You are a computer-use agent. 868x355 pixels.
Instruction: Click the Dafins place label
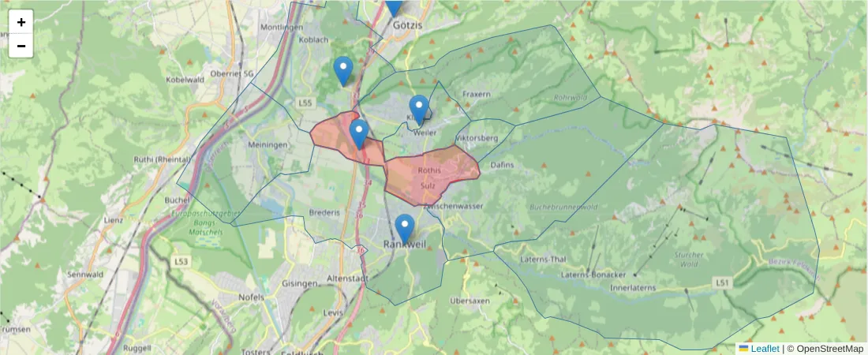click(x=502, y=165)
